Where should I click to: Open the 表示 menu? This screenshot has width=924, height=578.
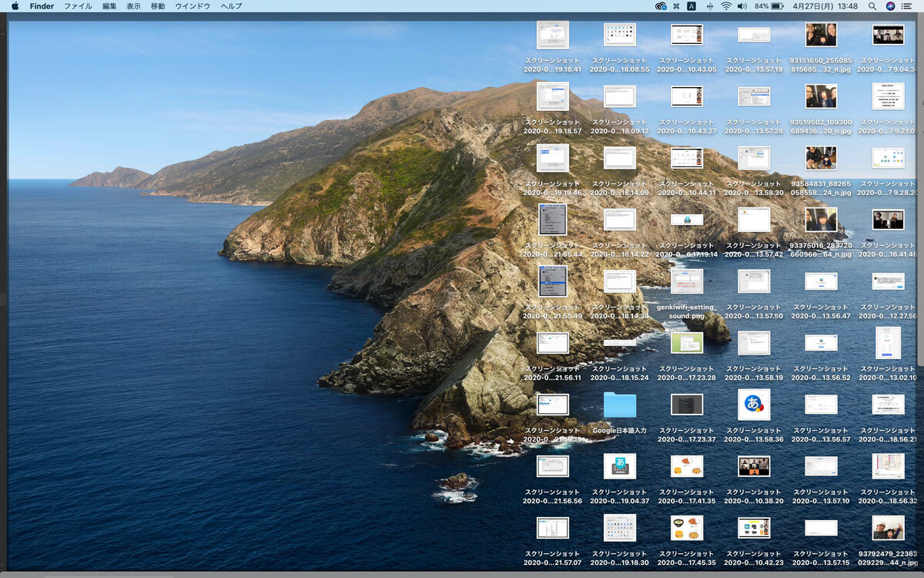point(134,6)
